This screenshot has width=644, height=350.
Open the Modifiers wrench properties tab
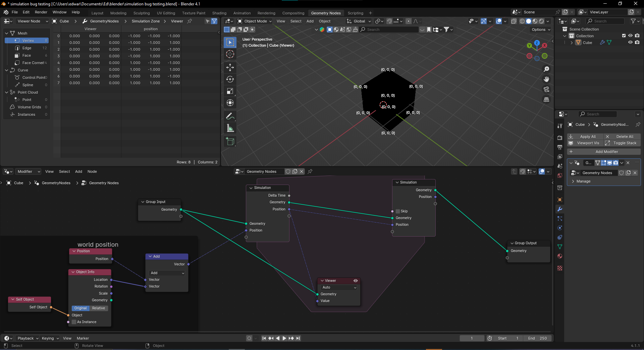559,209
